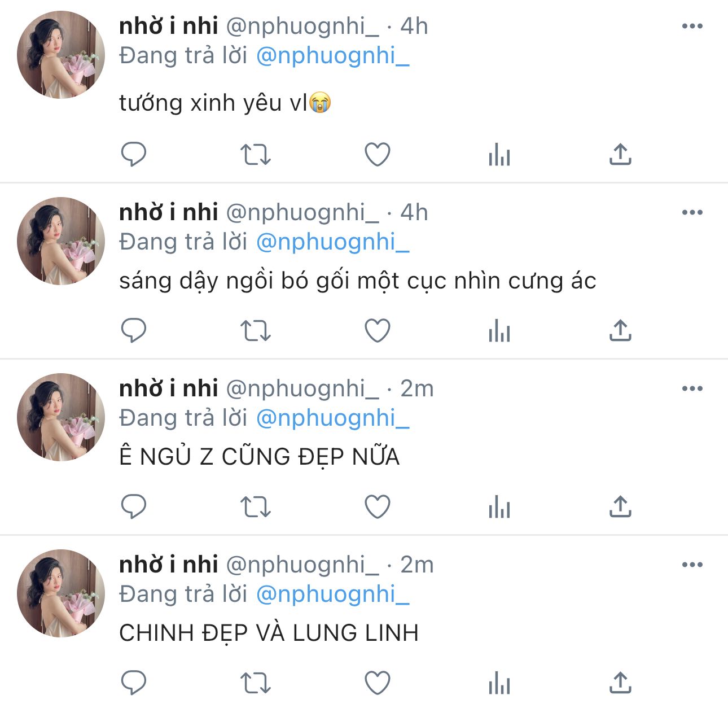Open more options for "sáng dậy ngồi bó gối" tweet
Viewport: 728px width, 708px height.
pyautogui.click(x=692, y=212)
